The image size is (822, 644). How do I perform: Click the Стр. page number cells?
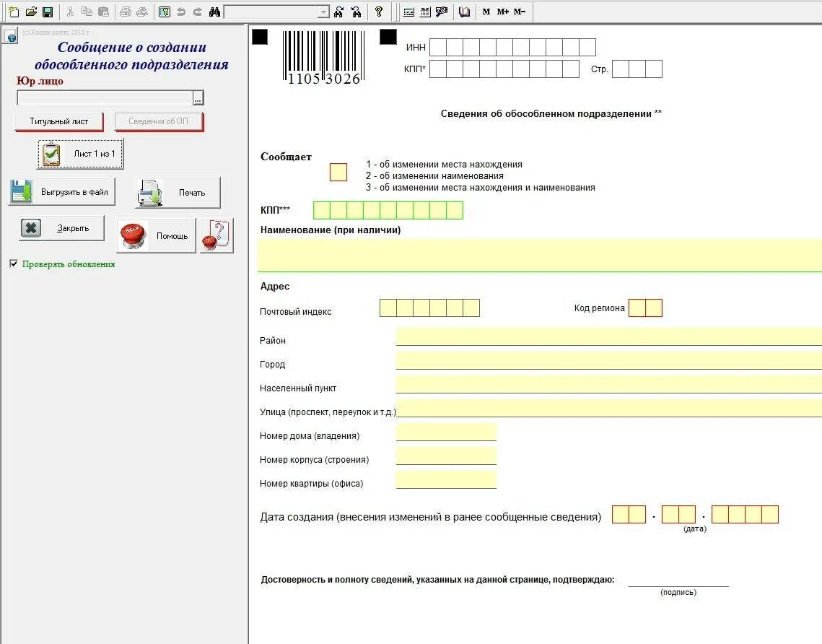[637, 69]
